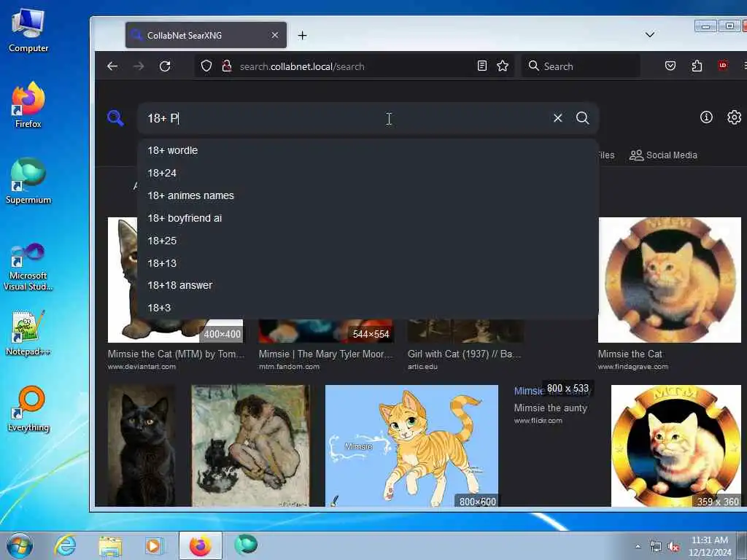Open the taskbar clock and date
The width and height of the screenshot is (747, 560).
[710, 546]
